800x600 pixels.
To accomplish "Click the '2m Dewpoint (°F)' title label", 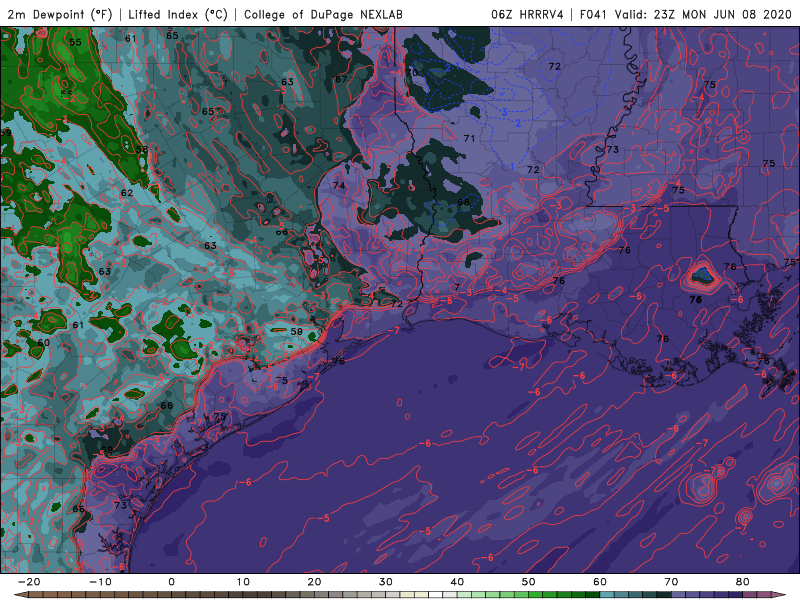I will [x=60, y=14].
